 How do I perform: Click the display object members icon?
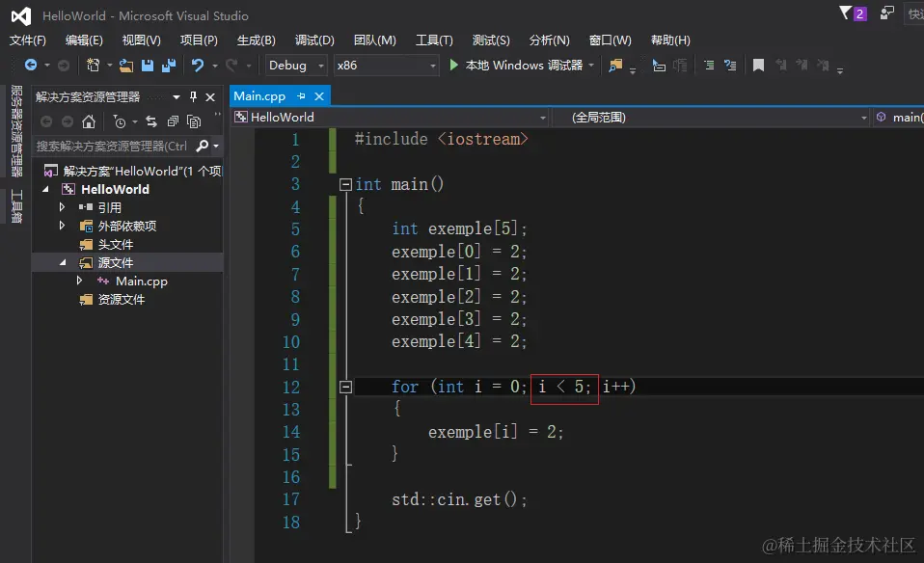659,66
